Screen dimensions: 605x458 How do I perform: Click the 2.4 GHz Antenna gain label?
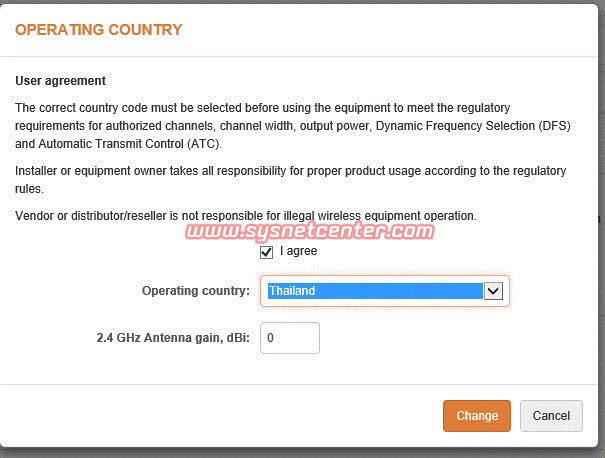[x=168, y=338]
